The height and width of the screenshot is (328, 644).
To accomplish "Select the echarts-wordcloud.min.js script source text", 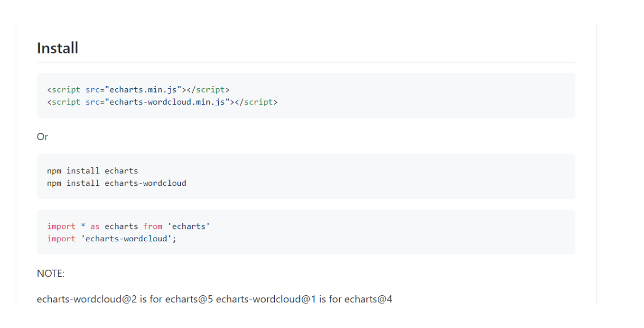I will (163, 102).
